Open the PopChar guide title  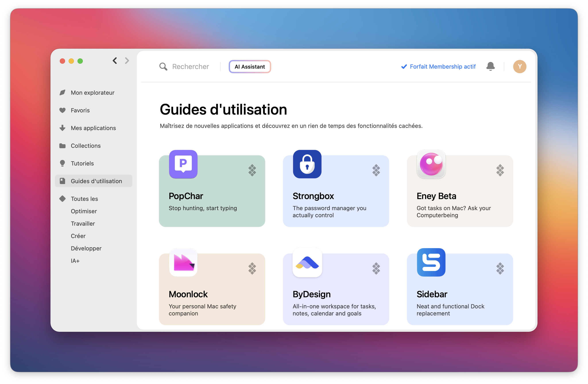coord(186,196)
